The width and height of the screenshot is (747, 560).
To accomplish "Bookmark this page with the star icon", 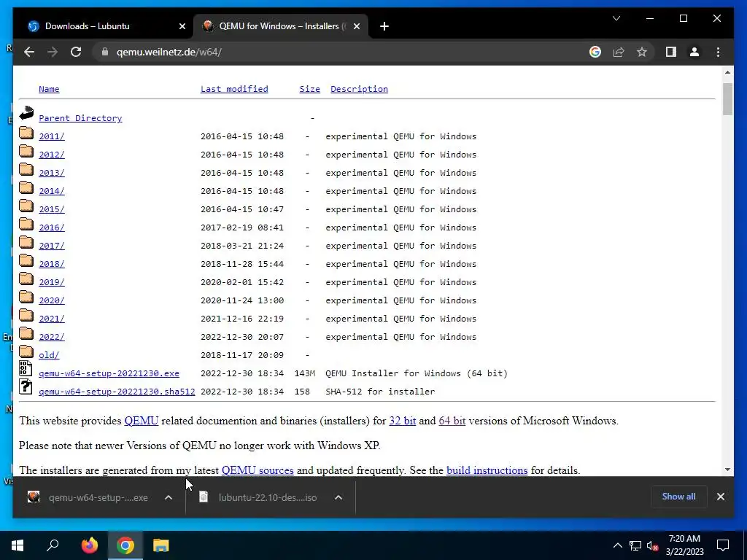I will tap(642, 52).
